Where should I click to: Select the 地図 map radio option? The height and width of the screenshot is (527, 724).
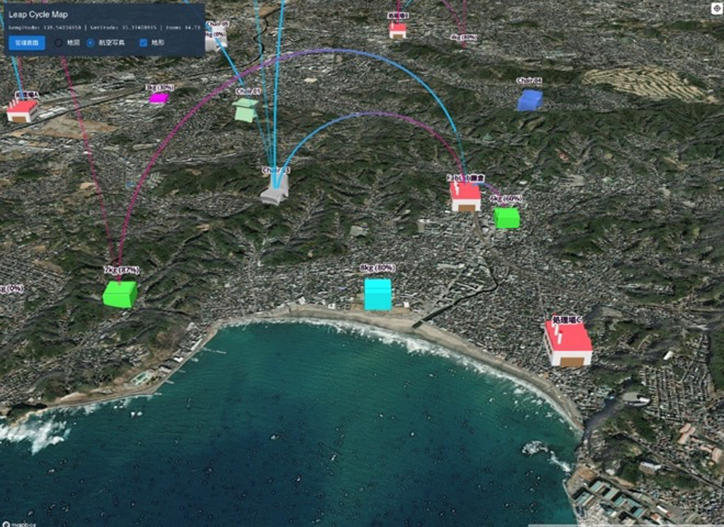click(x=59, y=43)
